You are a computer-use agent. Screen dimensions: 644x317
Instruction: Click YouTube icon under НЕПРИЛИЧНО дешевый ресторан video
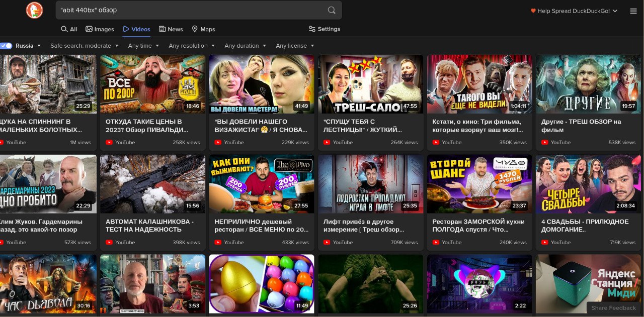218,242
